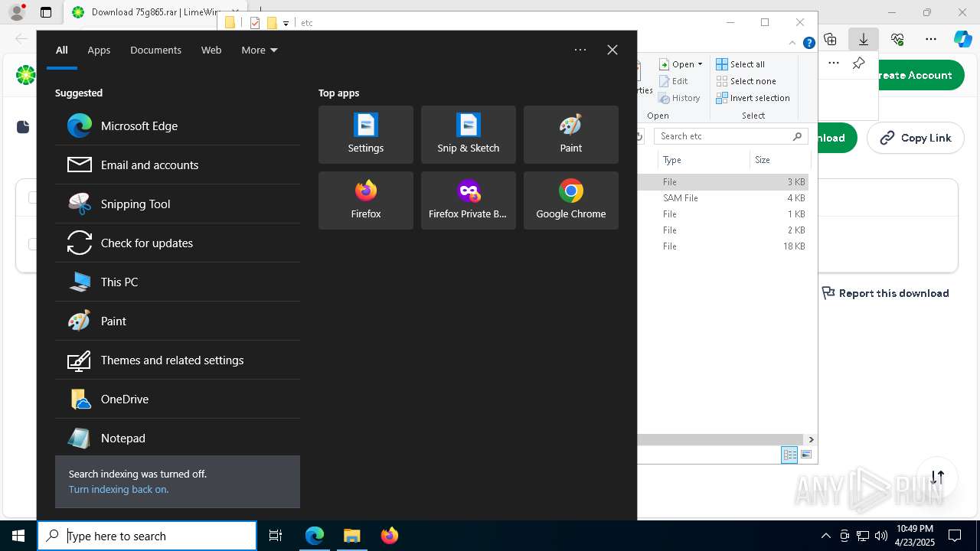Collapse the Explorer ribbon chevron

click(792, 43)
